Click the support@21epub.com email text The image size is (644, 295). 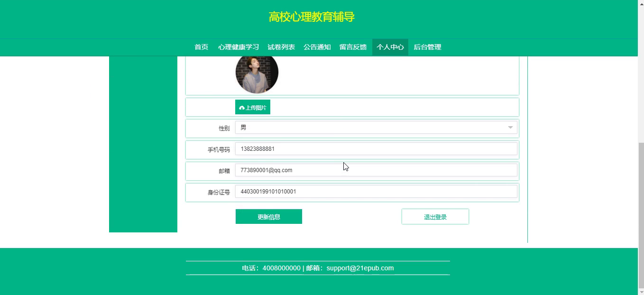[x=360, y=268]
